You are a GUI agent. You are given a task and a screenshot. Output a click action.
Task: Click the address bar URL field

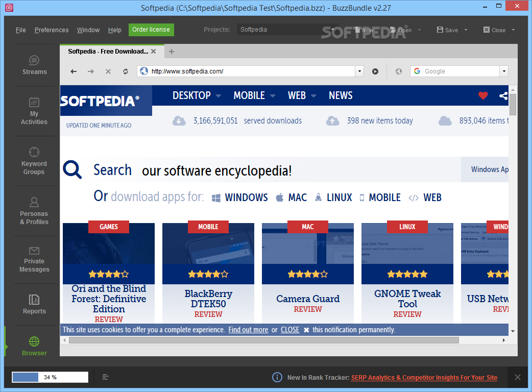[251, 71]
